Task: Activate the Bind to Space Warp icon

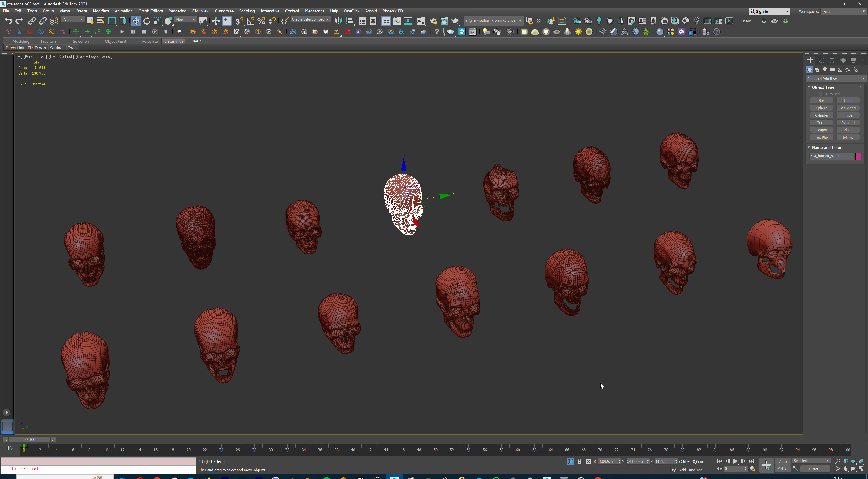Action: point(54,21)
